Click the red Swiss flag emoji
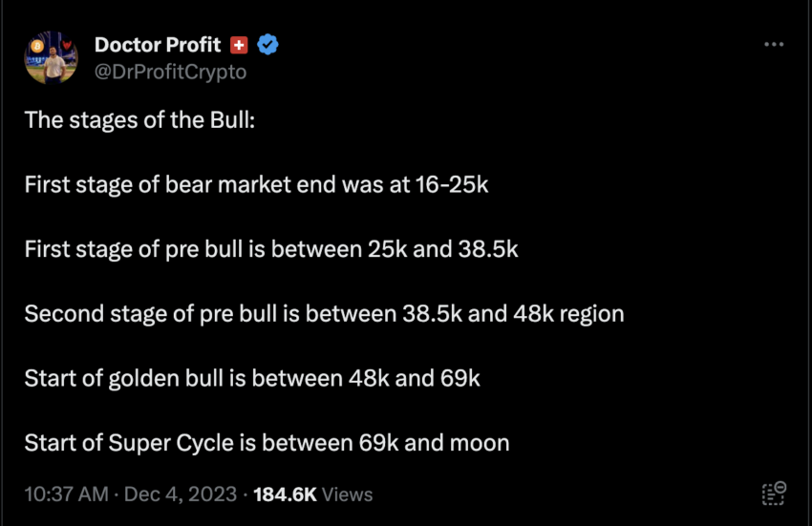The width and height of the screenshot is (812, 526). tap(240, 45)
